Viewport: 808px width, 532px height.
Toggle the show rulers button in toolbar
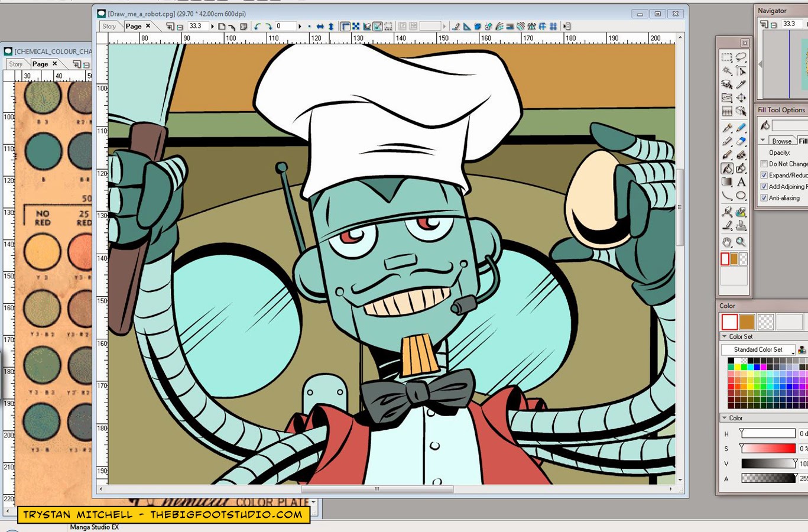345,26
